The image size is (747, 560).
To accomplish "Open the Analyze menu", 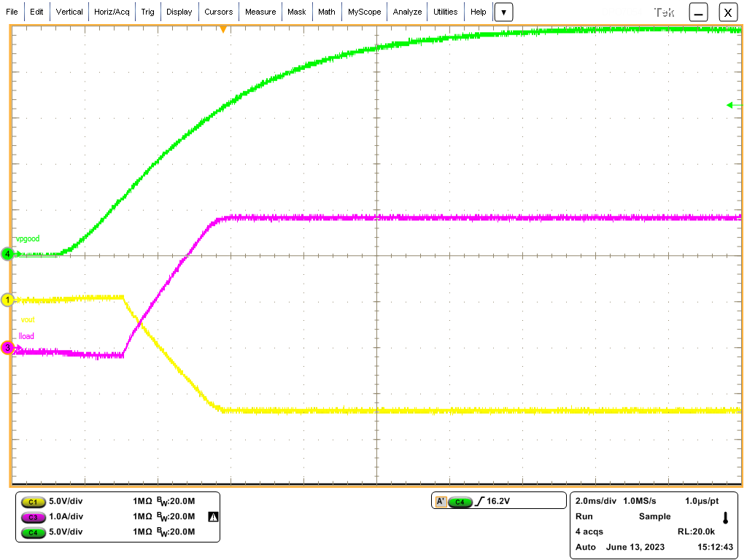I will click(407, 11).
